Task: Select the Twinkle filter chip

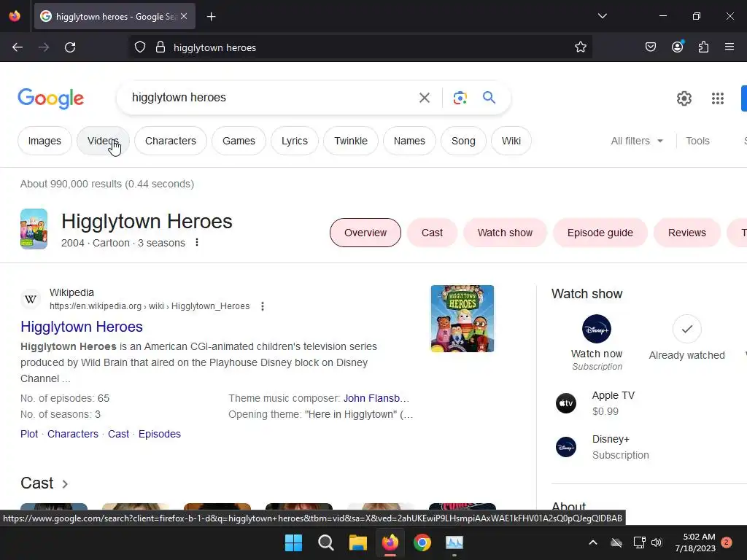Action: tap(351, 141)
